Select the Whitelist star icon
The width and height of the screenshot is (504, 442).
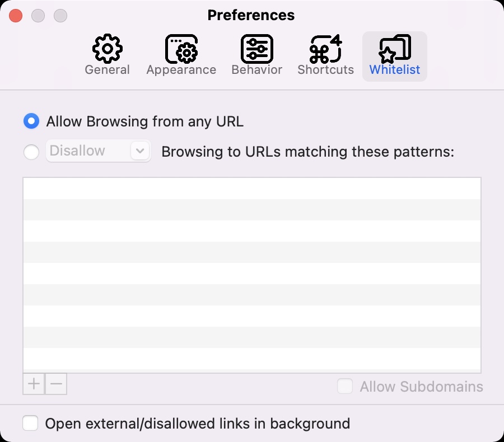pos(395,49)
